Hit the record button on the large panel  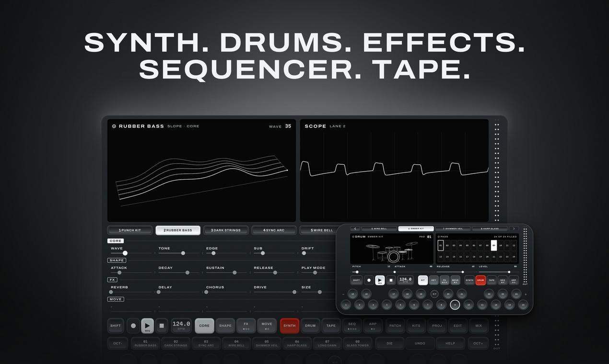click(133, 326)
